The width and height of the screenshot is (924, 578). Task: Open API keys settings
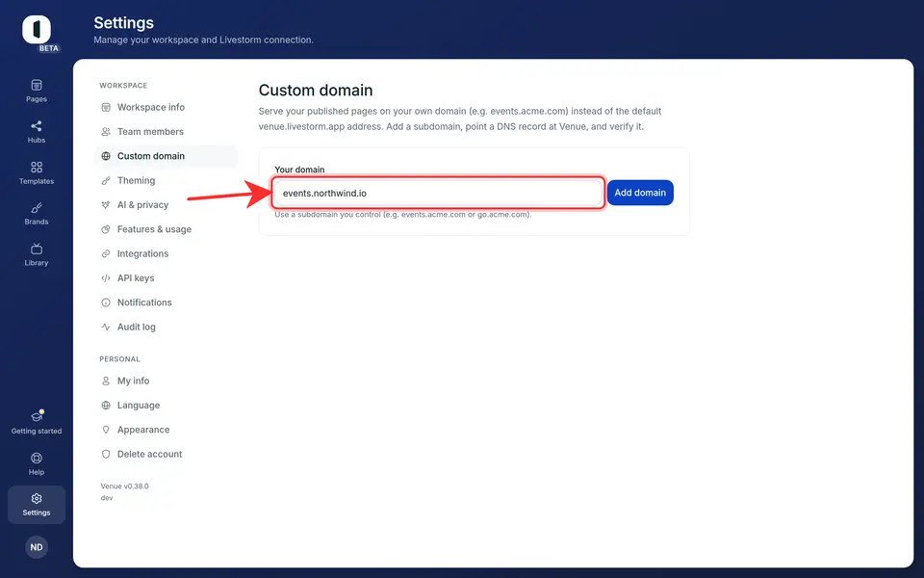tap(167, 278)
